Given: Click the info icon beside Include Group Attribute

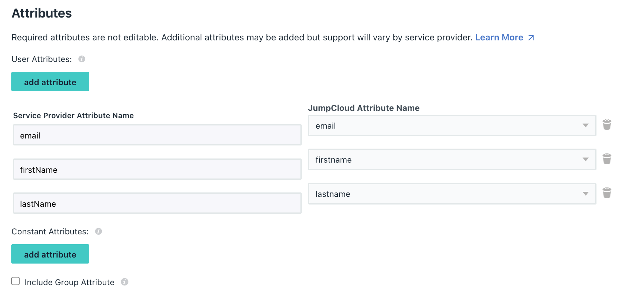Looking at the screenshot, I should [x=124, y=282].
